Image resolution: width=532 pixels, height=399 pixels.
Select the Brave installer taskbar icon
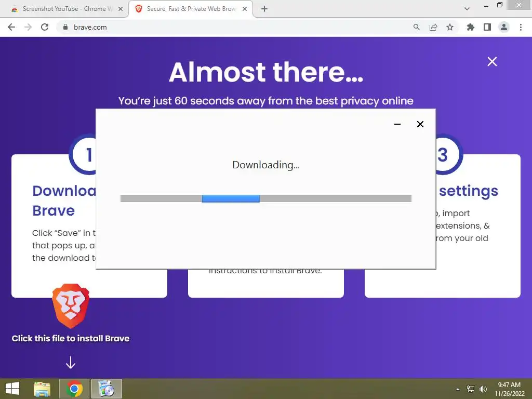(x=107, y=389)
